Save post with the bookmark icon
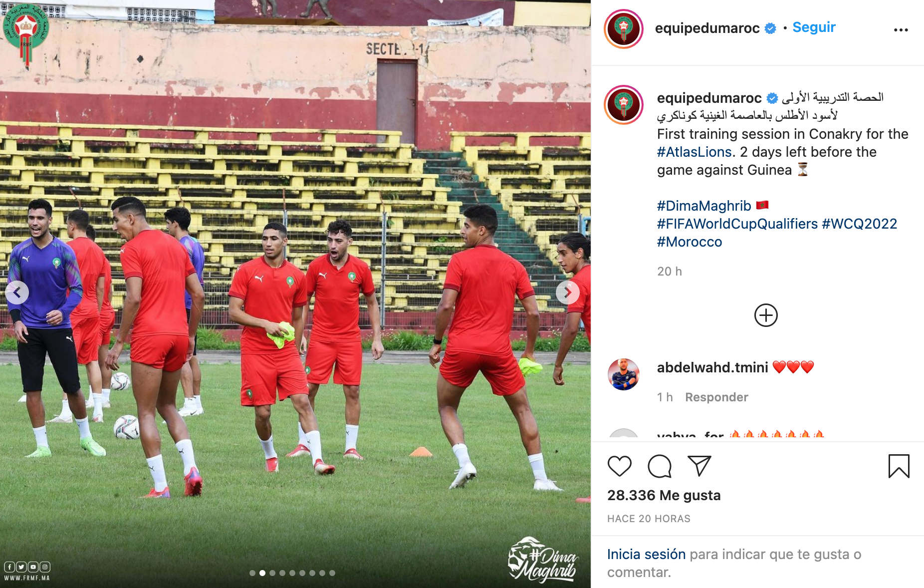Screen dimensions: 924x588 pos(899,466)
